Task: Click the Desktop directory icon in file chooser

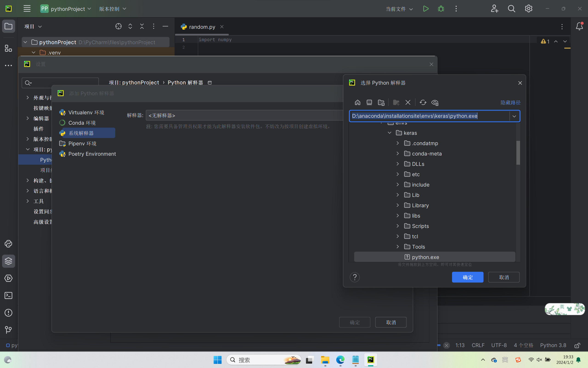Action: click(369, 103)
